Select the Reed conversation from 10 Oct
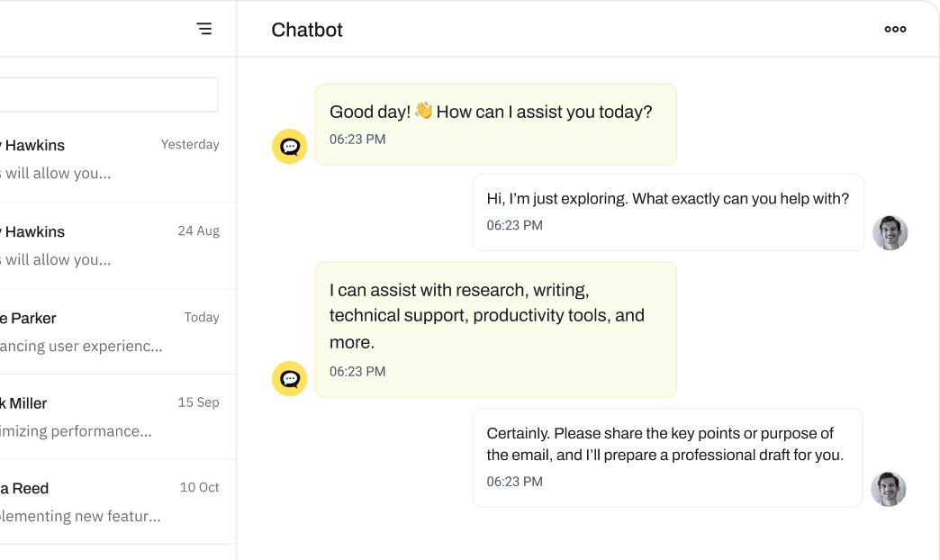 point(108,501)
